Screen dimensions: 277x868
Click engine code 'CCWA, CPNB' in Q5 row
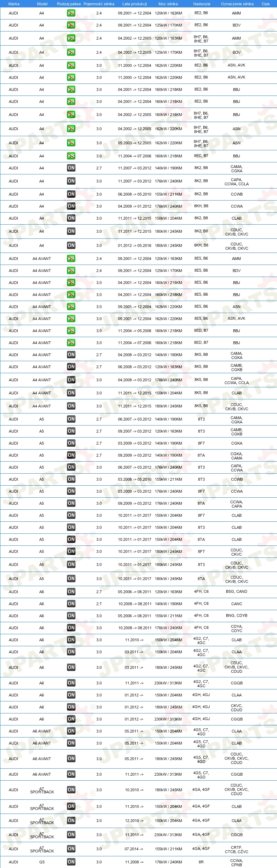(x=237, y=863)
